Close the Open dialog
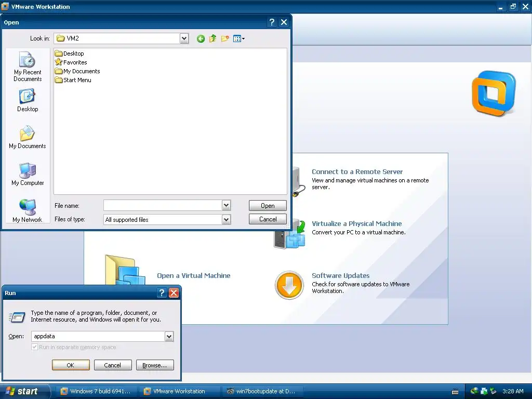The image size is (532, 399). click(284, 22)
